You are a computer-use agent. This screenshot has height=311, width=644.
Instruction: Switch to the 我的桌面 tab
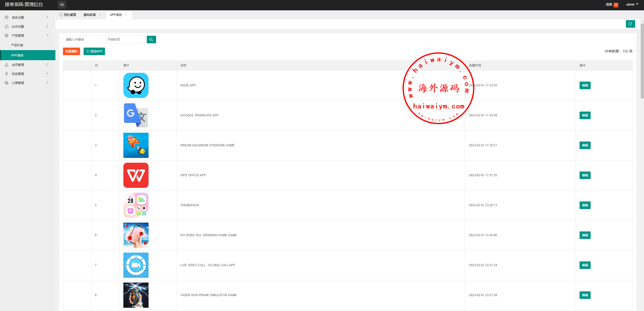(x=68, y=15)
